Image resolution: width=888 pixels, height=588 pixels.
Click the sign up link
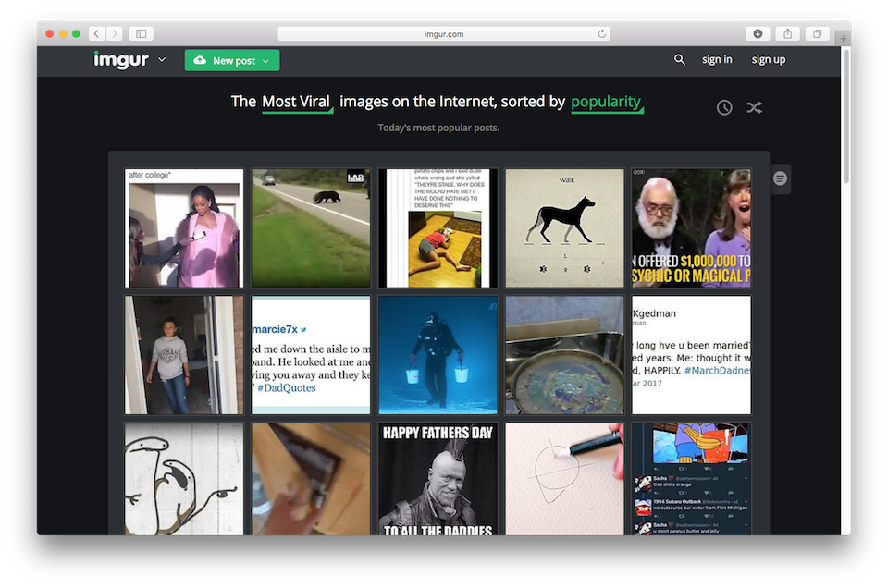coord(769,59)
